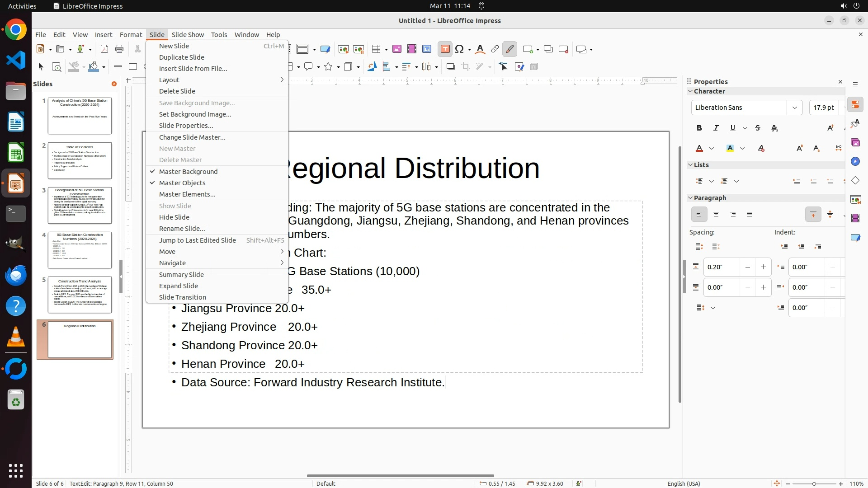Click Slide Transition menu entry
This screenshot has width=868, height=488.
[x=183, y=297]
